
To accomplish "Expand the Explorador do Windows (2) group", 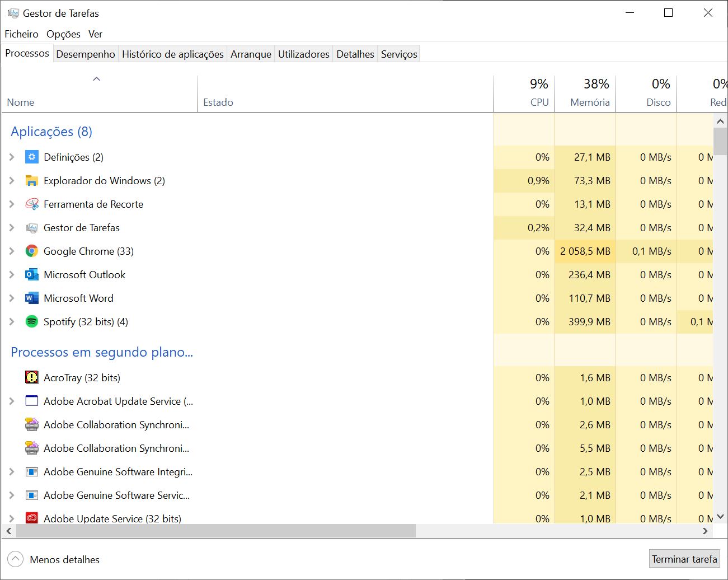I will pyautogui.click(x=12, y=181).
